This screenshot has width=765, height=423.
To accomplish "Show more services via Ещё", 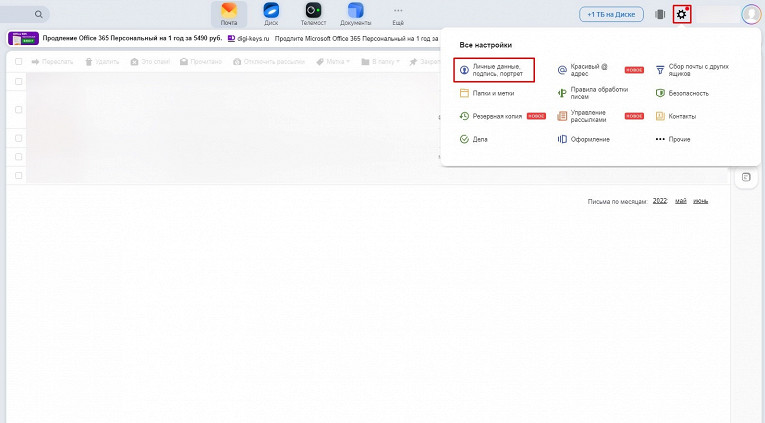I will [398, 15].
